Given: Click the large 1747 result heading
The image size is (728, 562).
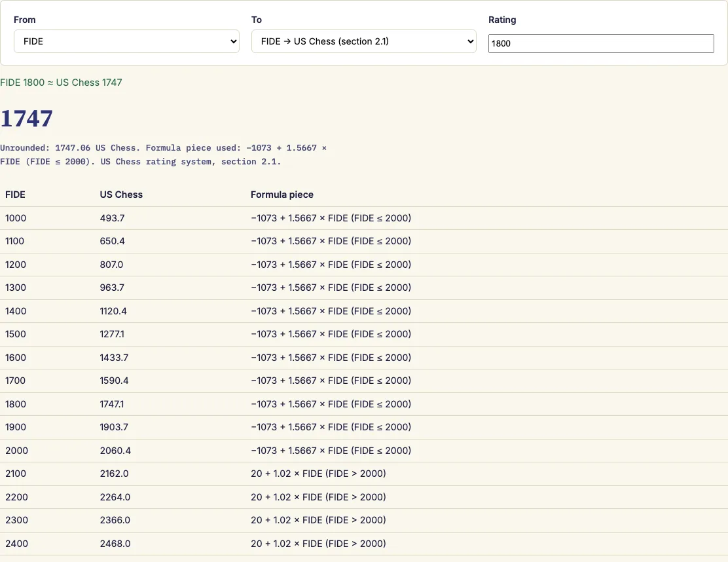Looking at the screenshot, I should 26,118.
